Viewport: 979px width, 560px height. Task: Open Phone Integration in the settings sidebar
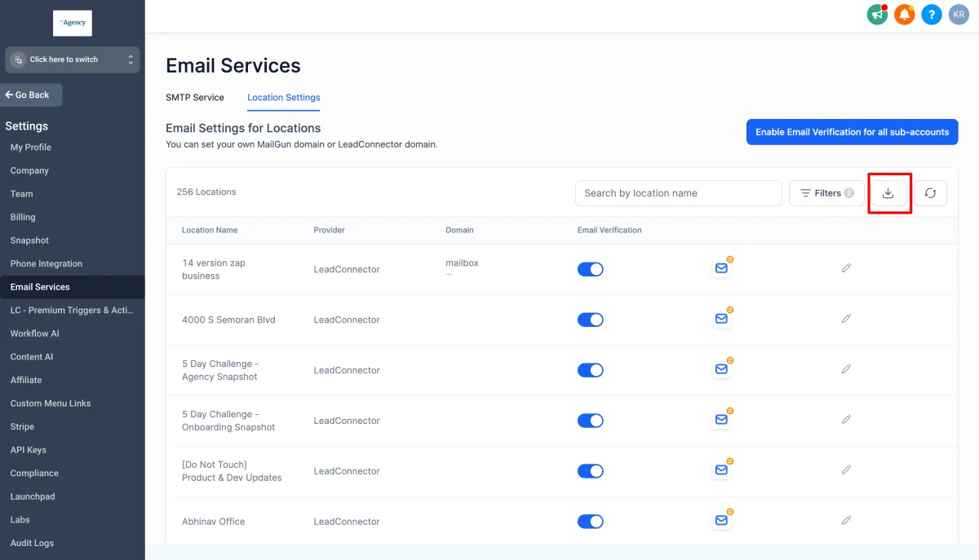47,263
